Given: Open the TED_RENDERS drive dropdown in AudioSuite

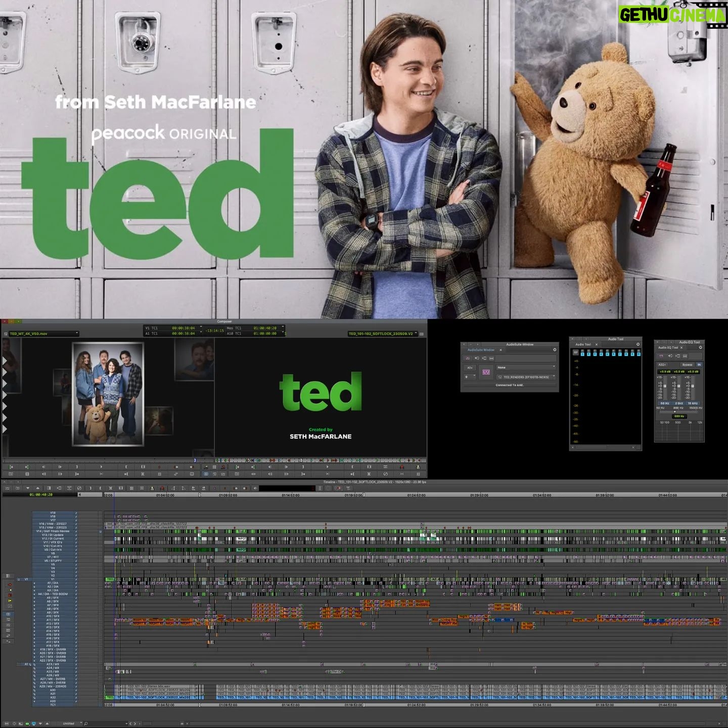Looking at the screenshot, I should pyautogui.click(x=526, y=377).
